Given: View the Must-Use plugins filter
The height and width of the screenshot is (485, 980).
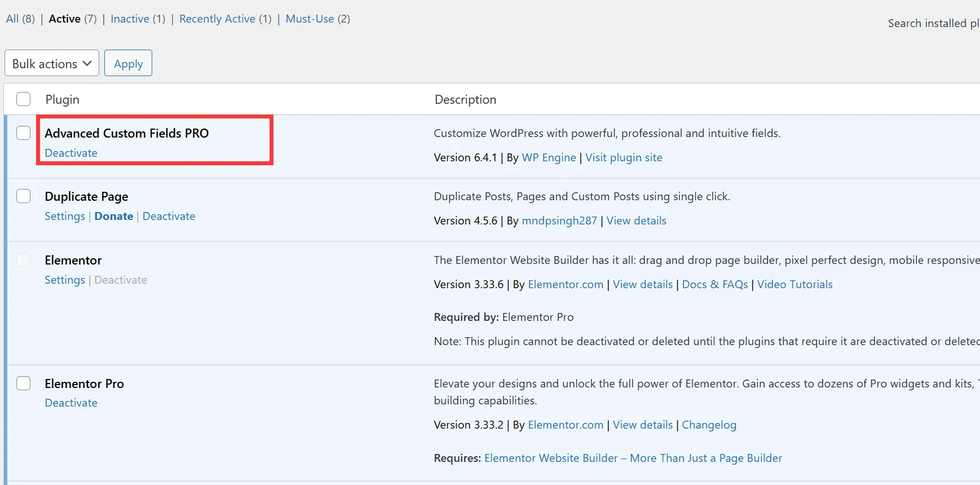Looking at the screenshot, I should pos(310,19).
